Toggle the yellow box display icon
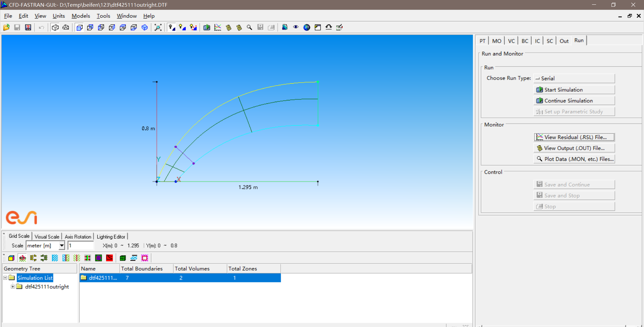Viewport: 644px width, 327px height. coord(11,258)
